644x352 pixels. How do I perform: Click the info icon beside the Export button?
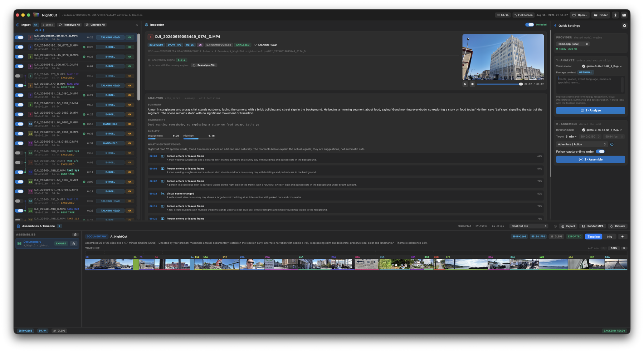[555, 226]
